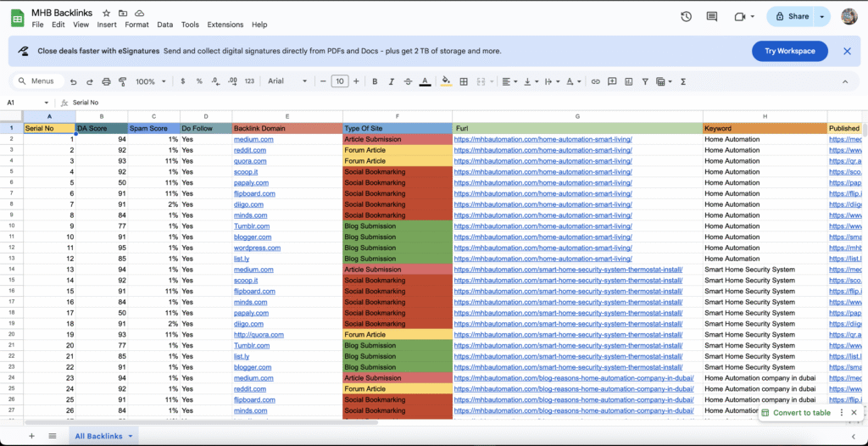Open the Share options arrow
This screenshot has width=868, height=446.
pos(822,17)
